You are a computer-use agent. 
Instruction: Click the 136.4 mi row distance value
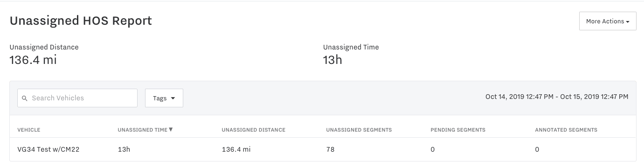point(236,149)
